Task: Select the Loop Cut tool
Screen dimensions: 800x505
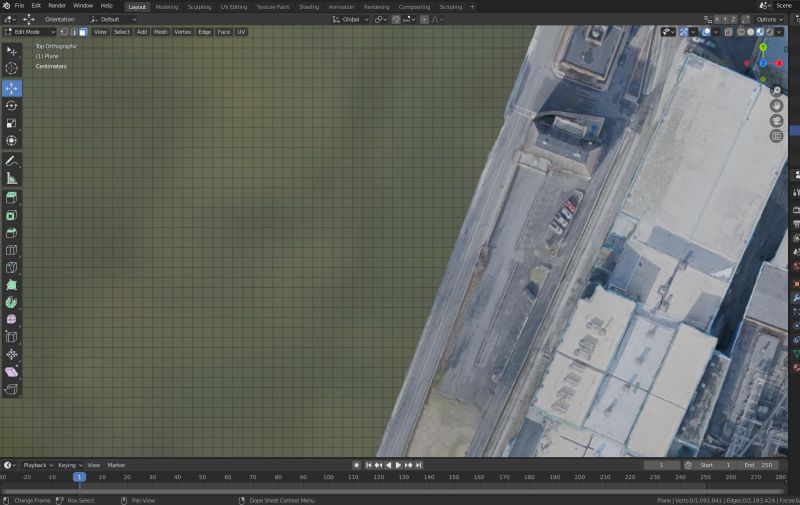Action: (11, 250)
